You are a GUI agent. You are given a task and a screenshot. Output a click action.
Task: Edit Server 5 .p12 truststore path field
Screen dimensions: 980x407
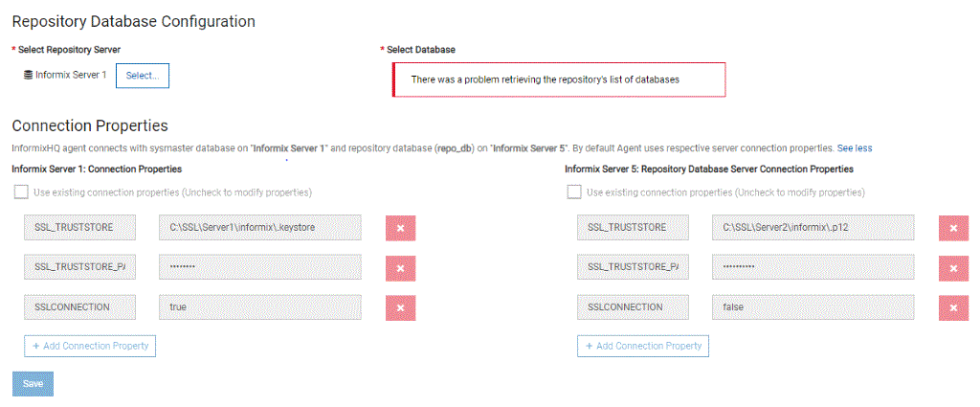tap(813, 228)
